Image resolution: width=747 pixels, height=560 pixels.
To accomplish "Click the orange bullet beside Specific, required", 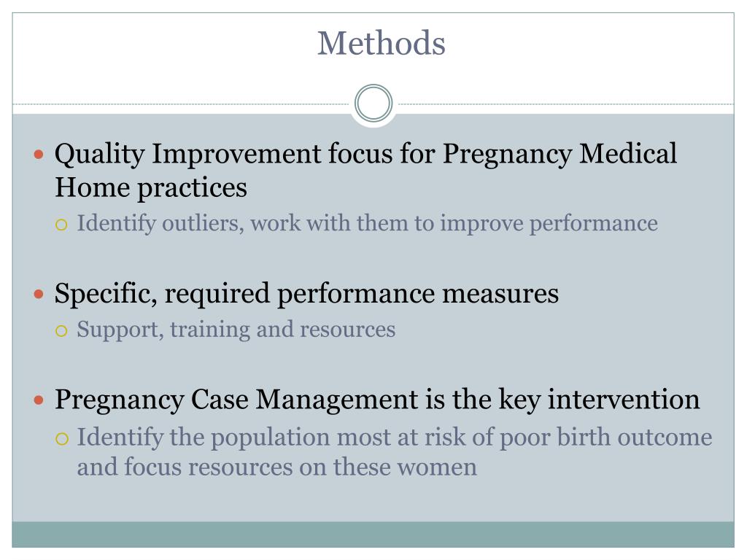I will point(39,294).
